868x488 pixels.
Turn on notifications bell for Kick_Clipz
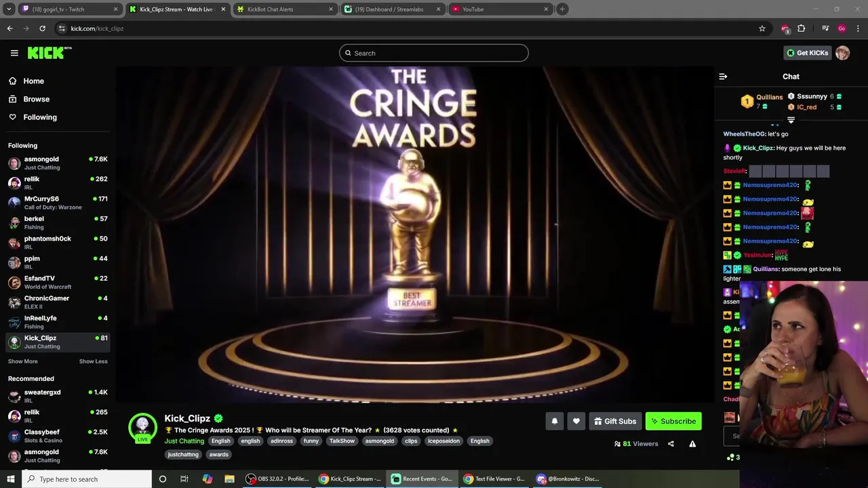(x=554, y=421)
